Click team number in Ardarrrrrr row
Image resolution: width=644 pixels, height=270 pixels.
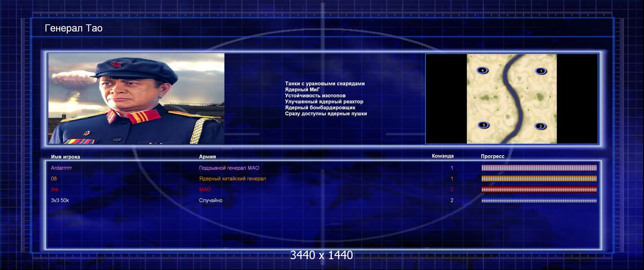pyautogui.click(x=452, y=168)
